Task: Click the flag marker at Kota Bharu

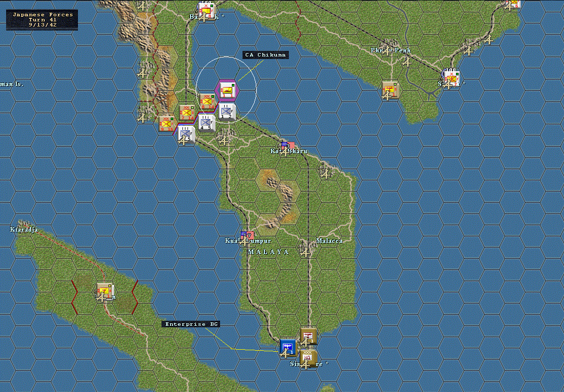Action: coord(288,146)
